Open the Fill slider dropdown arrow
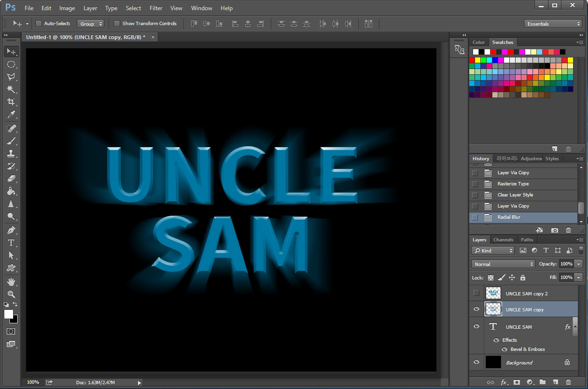 (x=579, y=278)
